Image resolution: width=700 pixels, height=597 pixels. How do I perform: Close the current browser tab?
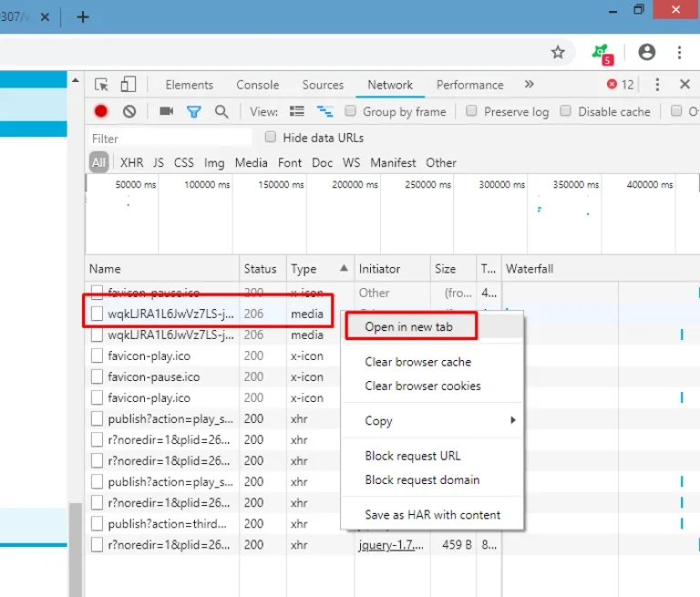click(x=45, y=17)
